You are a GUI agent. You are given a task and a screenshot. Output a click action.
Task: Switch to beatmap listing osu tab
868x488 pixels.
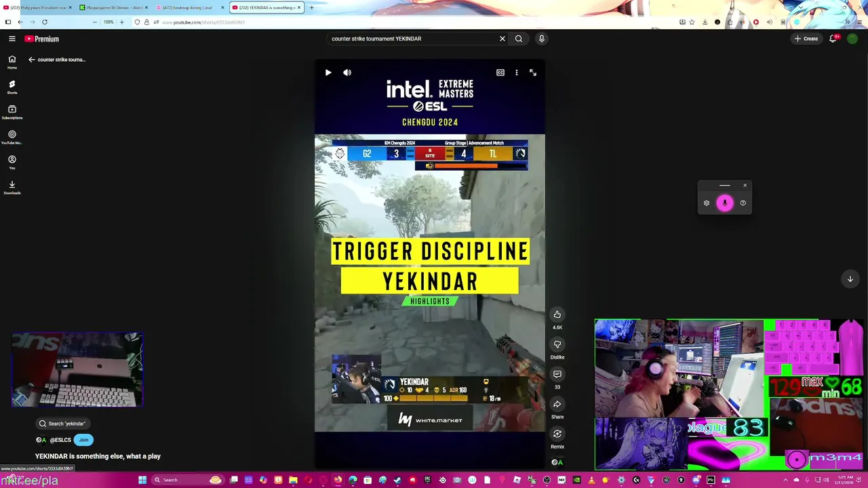188,7
